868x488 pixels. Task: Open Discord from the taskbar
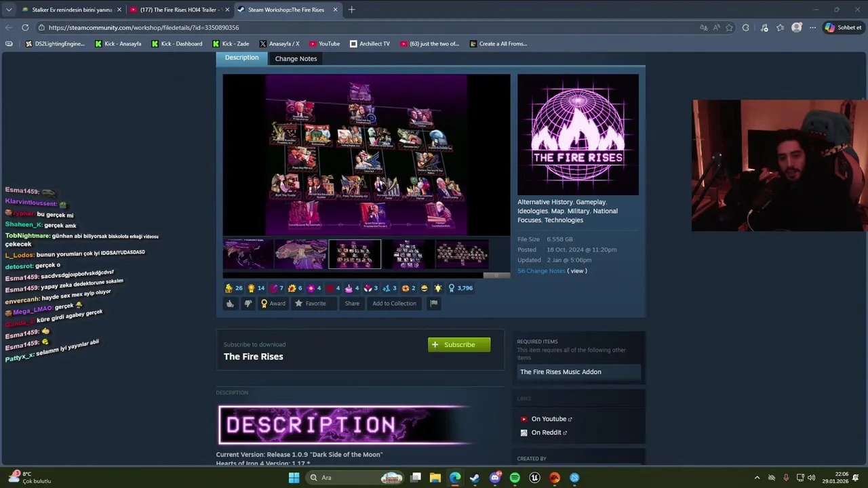point(495,478)
